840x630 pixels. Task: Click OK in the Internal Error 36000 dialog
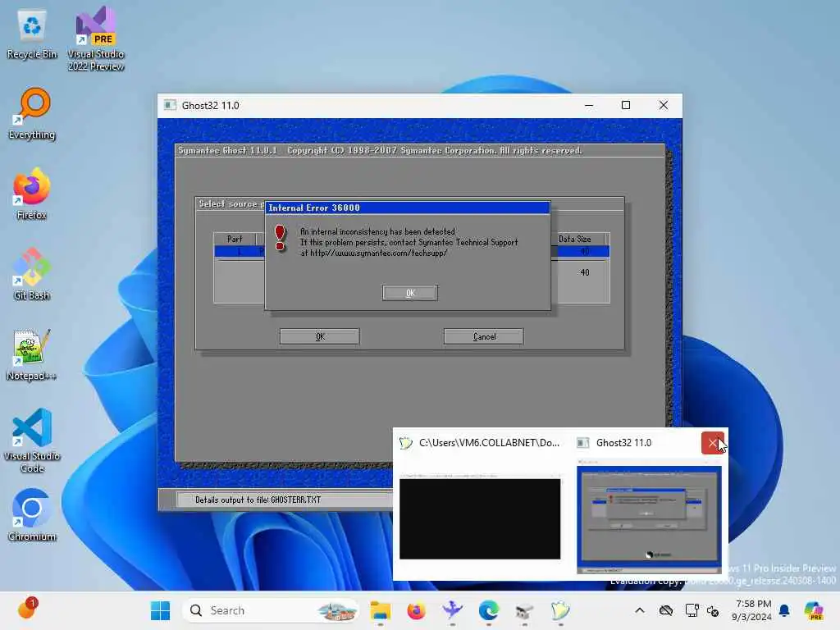click(x=410, y=293)
